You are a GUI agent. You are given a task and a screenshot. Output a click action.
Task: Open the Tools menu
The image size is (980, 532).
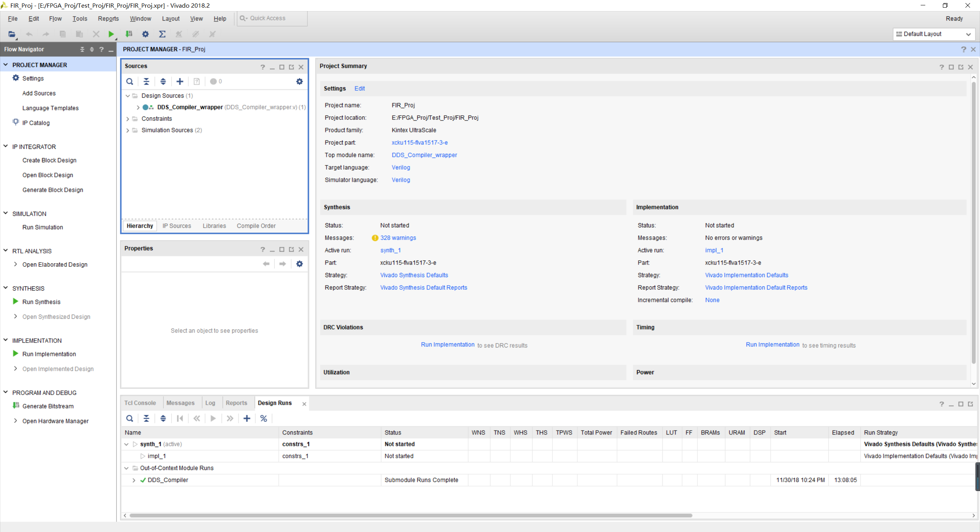click(x=80, y=18)
